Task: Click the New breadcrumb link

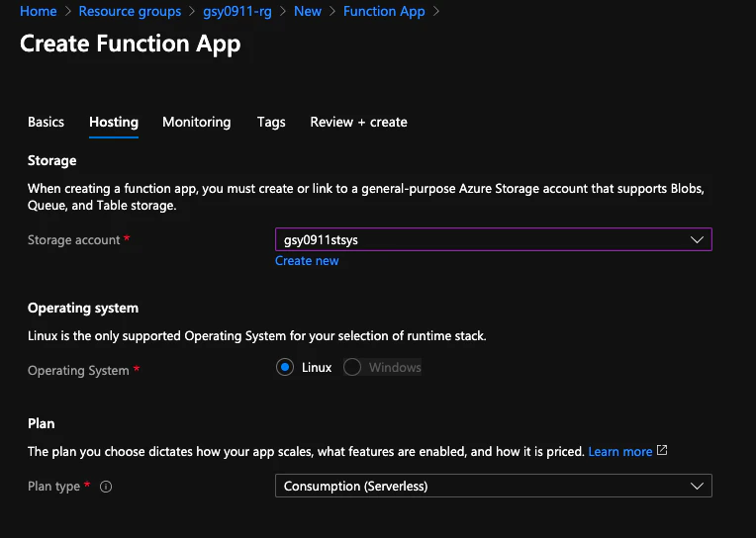Action: (x=308, y=11)
